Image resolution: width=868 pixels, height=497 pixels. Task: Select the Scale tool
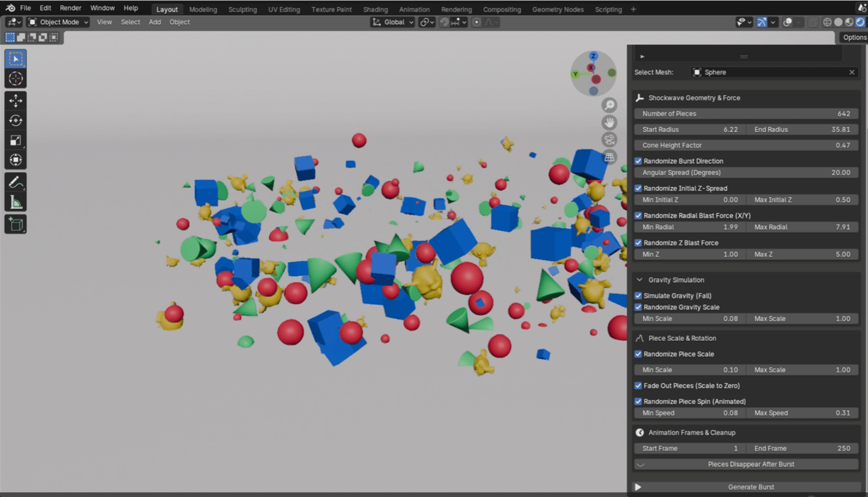[16, 140]
